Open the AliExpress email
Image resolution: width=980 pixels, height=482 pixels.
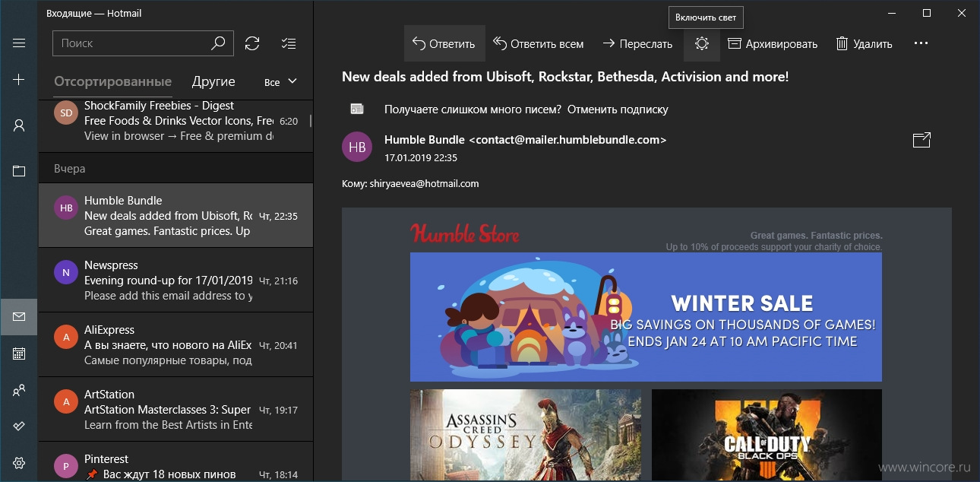[x=175, y=344]
